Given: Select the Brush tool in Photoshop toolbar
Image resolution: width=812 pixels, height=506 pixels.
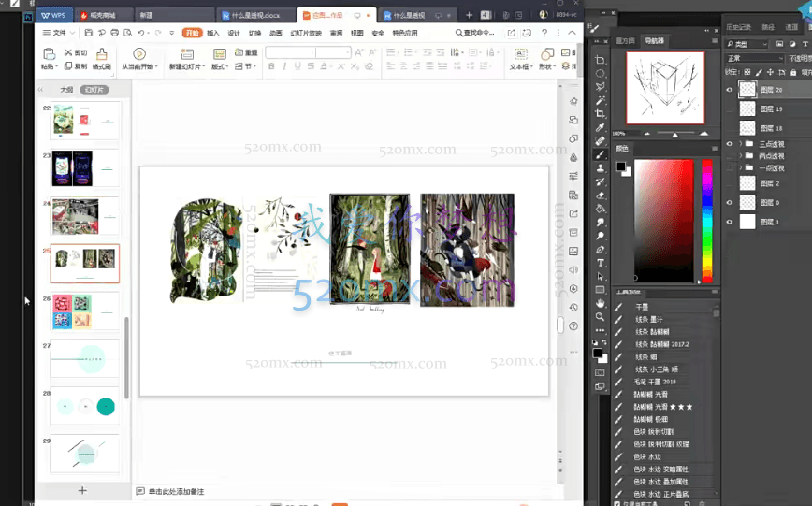Looking at the screenshot, I should (x=601, y=155).
